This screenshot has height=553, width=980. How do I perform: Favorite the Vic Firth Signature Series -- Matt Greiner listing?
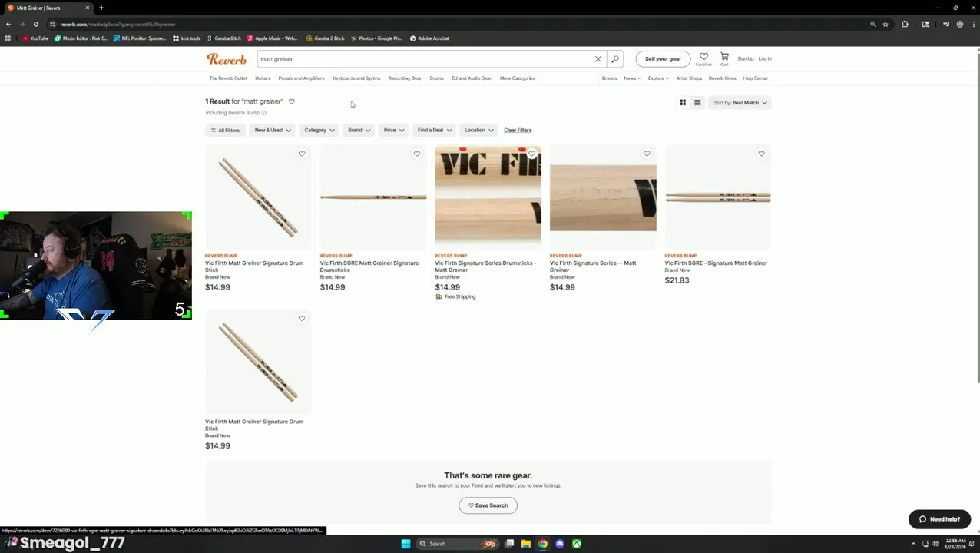[x=647, y=154]
